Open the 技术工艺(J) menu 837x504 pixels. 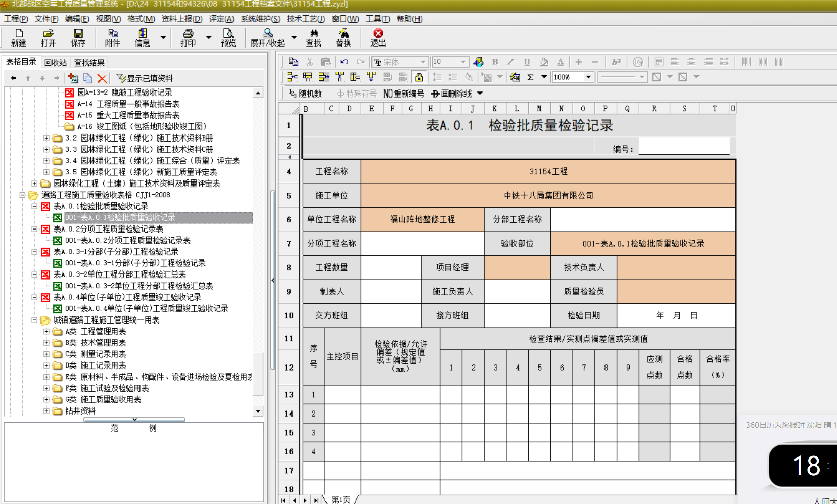[x=306, y=19]
